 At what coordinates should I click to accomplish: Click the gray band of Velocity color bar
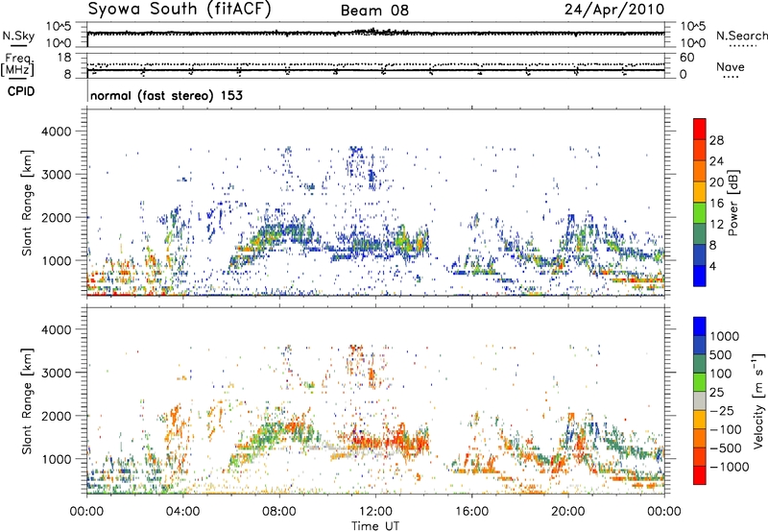coord(700,400)
